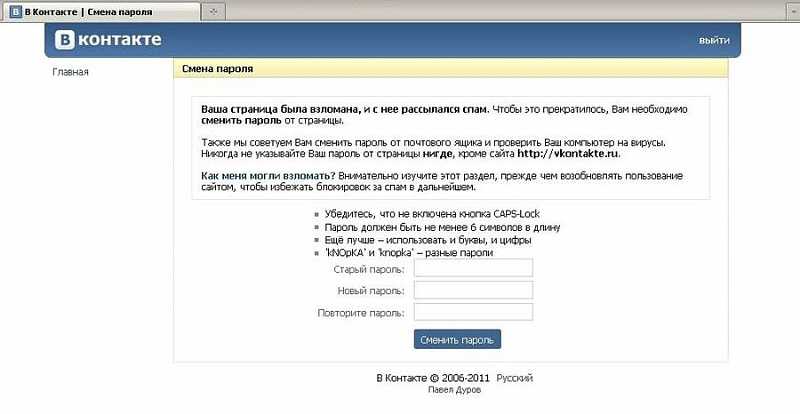Open 'Как меня могли взломать?' help link
The width and height of the screenshot is (800, 414).
(x=268, y=176)
